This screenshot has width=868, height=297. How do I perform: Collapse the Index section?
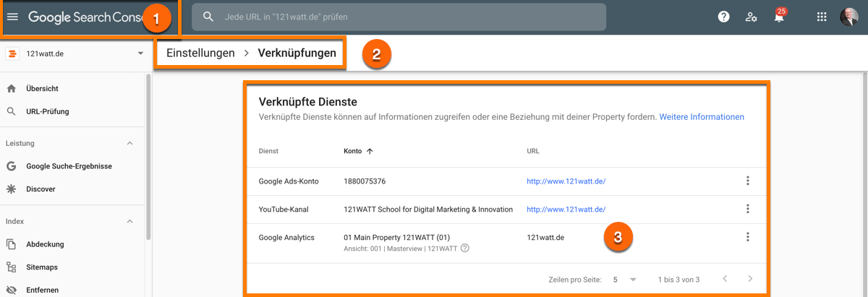tap(129, 221)
